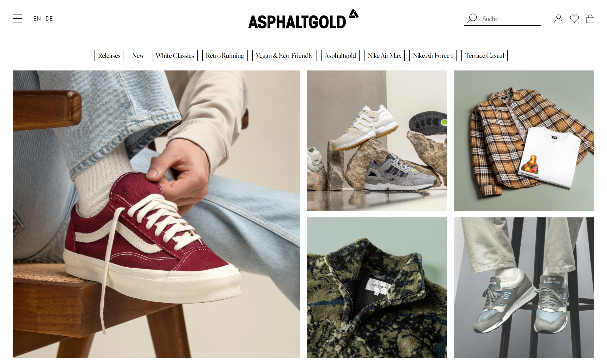Viewport: 607px width, 364px height.
Task: Open the user account icon
Action: click(x=558, y=19)
